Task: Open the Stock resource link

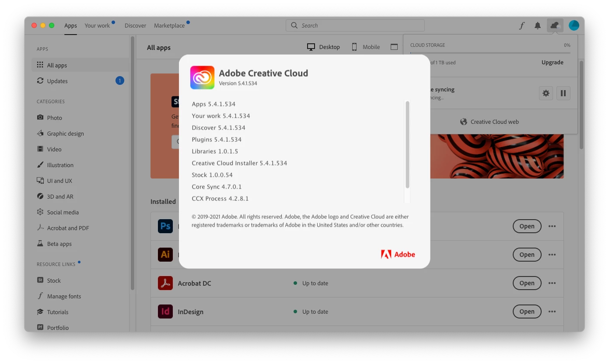Action: [x=49, y=280]
